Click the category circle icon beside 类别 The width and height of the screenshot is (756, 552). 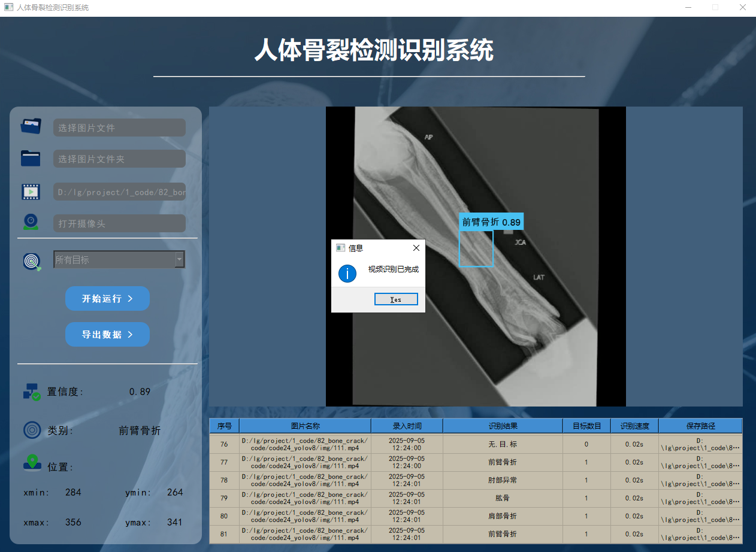[x=32, y=430]
